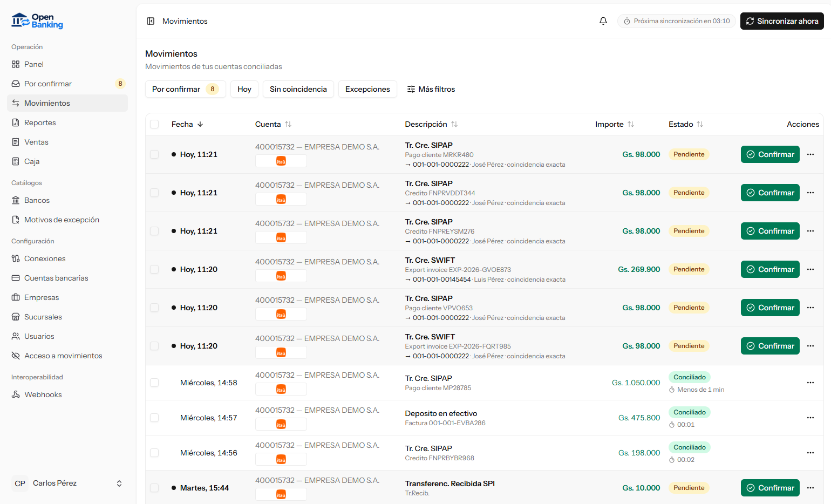Viewport: 831px width, 504px height.
Task: Apply the Sin coincidencia filter
Action: [298, 89]
